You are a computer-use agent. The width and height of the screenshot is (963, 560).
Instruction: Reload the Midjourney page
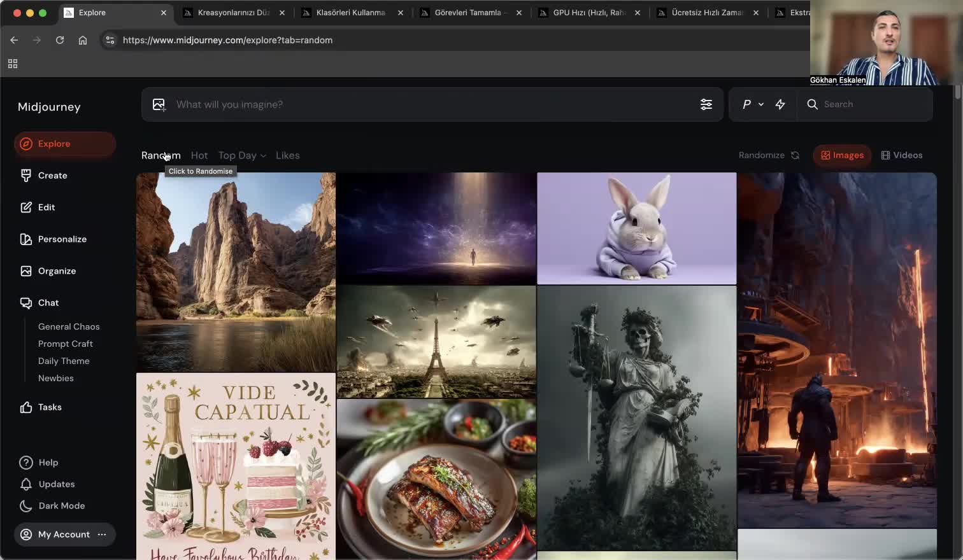[60, 40]
